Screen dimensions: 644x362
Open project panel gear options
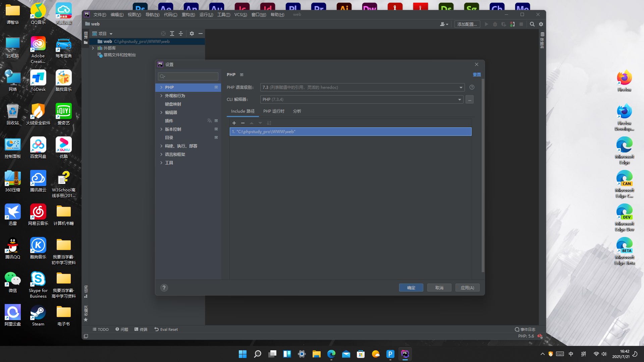pos(192,34)
